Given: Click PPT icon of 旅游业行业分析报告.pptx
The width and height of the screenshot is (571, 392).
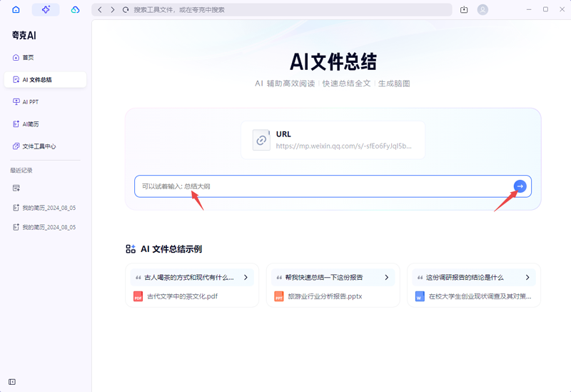Looking at the screenshot, I should [x=279, y=296].
